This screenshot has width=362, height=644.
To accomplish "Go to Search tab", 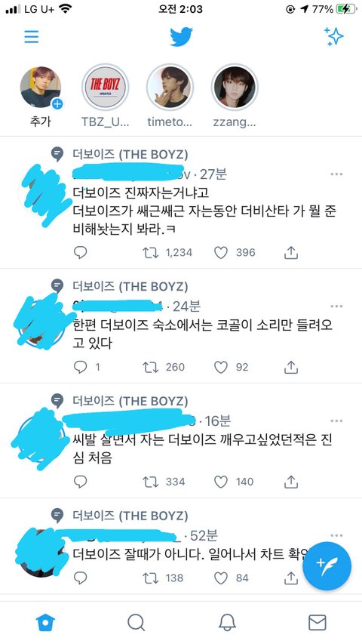I will click(x=136, y=623).
